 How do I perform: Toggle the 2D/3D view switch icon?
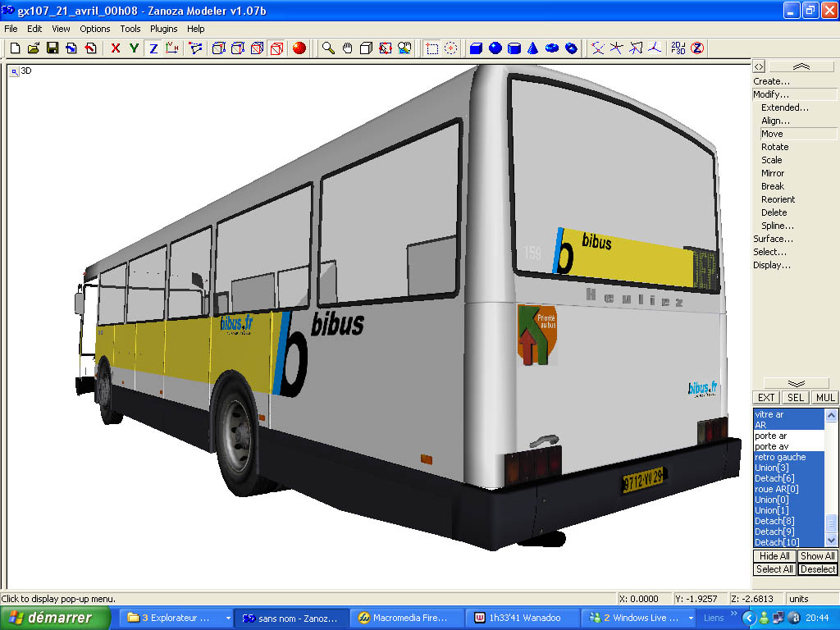click(x=678, y=48)
